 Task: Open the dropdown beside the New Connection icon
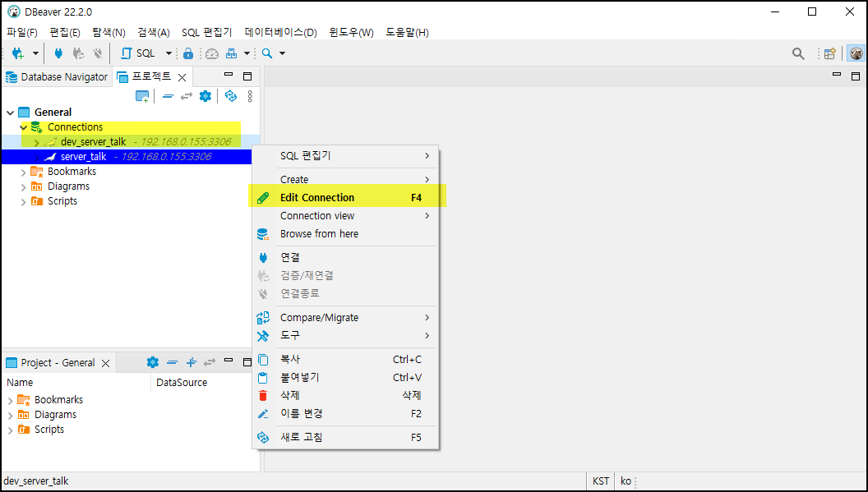35,53
